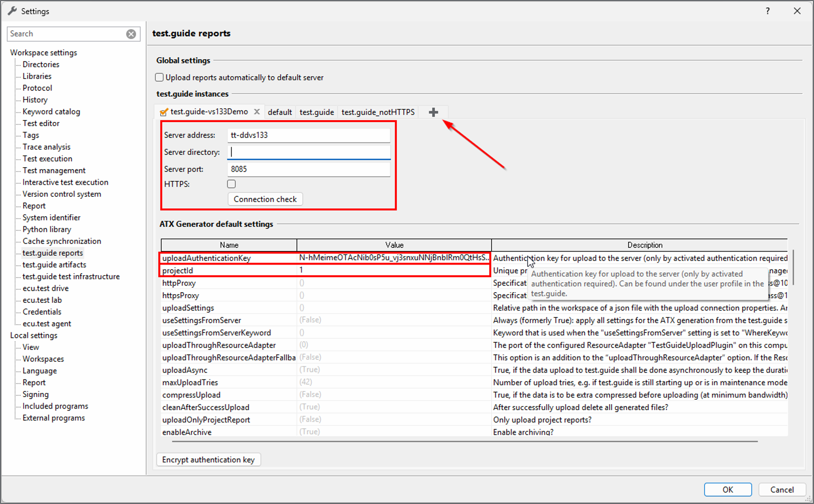This screenshot has width=814, height=504.
Task: Switch to the test.guide-vs133Demo tab
Action: tap(209, 111)
